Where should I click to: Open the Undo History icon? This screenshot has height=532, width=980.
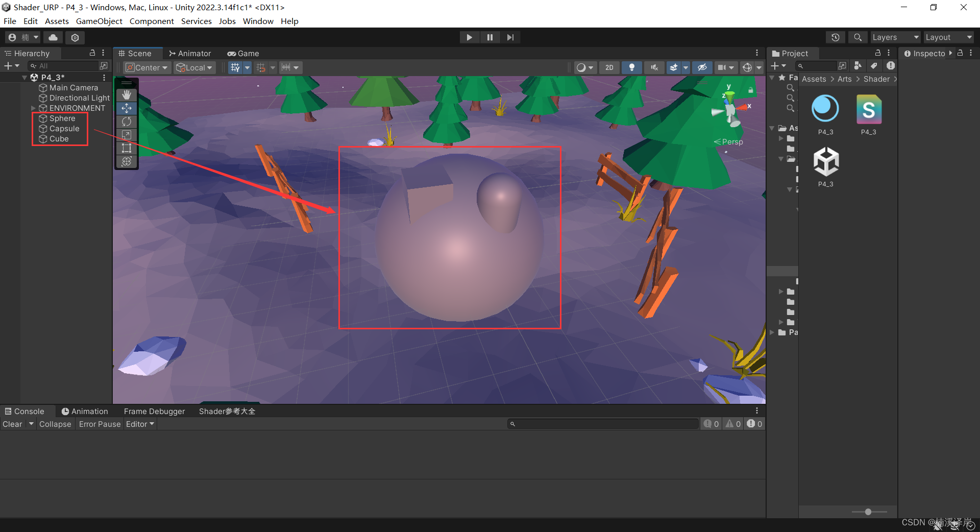pyautogui.click(x=835, y=37)
